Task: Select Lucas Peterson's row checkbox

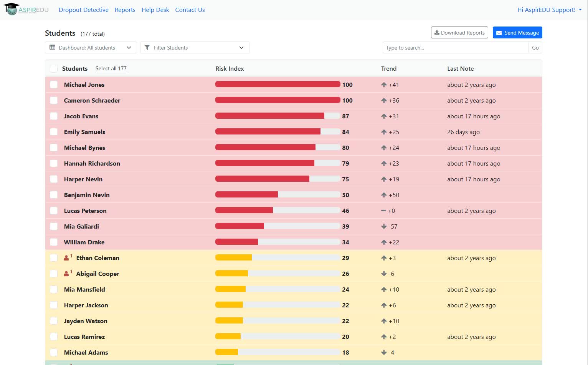Action: [x=54, y=211]
